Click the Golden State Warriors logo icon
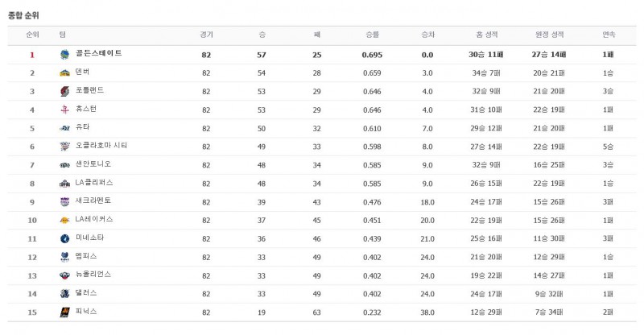The image size is (644, 335). [64, 54]
